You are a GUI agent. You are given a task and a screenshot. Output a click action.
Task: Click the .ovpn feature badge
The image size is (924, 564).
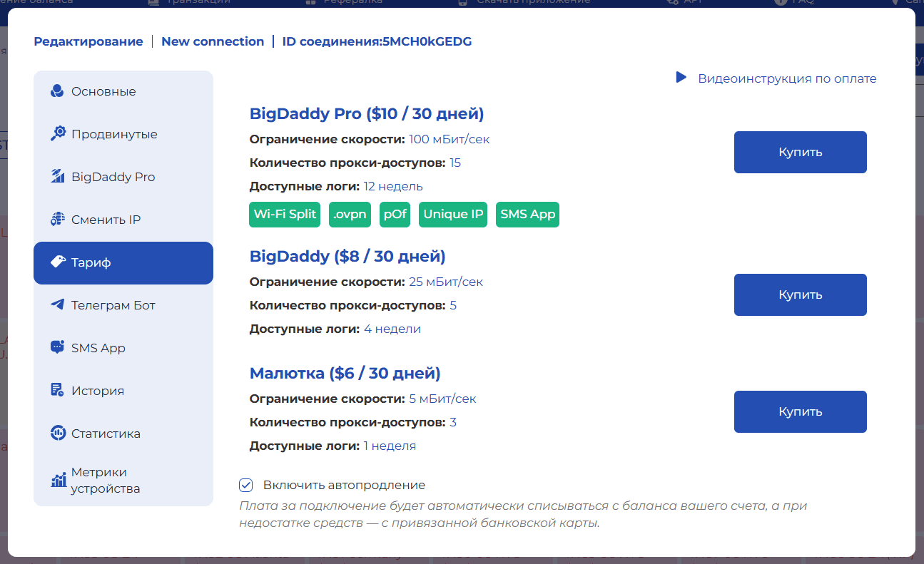tap(350, 214)
